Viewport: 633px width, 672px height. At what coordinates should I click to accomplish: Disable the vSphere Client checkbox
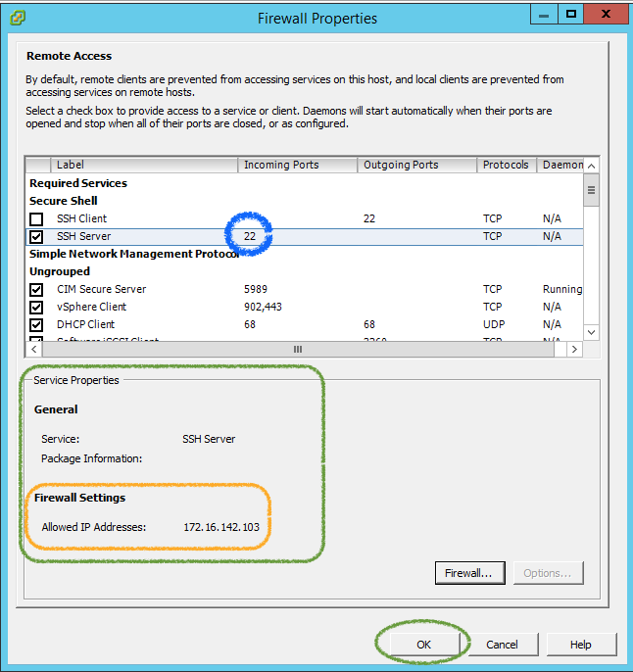36,307
